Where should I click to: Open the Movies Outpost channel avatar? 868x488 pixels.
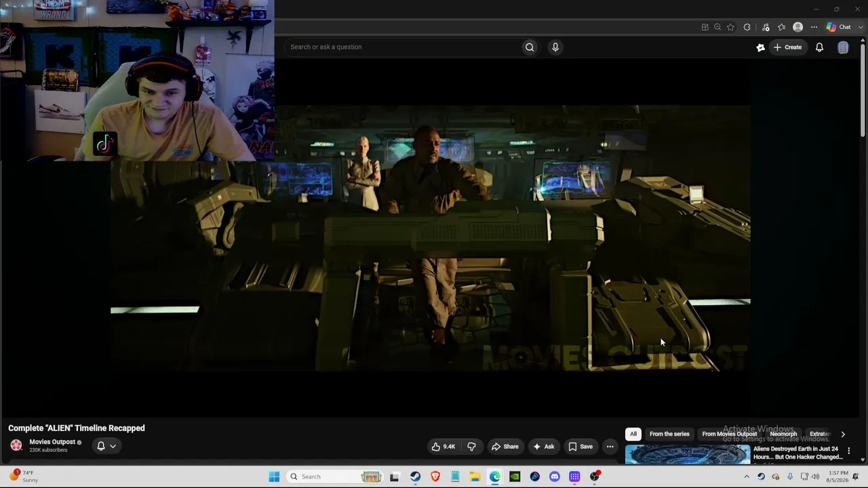point(16,445)
